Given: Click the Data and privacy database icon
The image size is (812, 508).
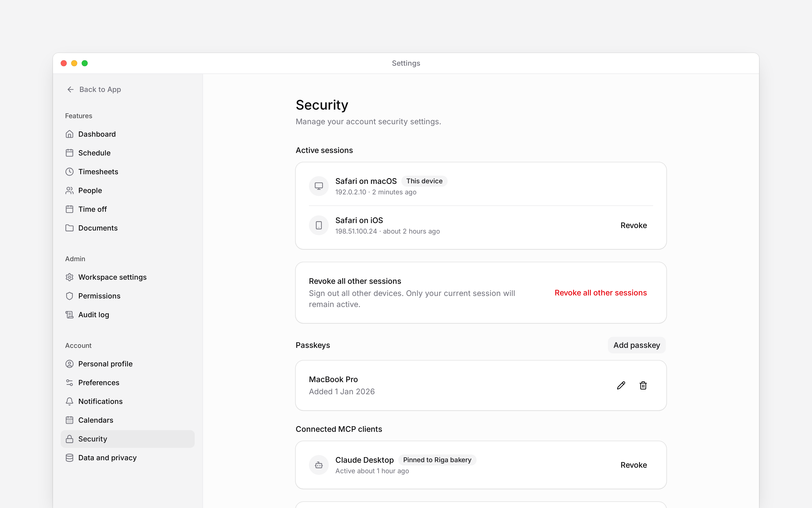Looking at the screenshot, I should [x=70, y=458].
